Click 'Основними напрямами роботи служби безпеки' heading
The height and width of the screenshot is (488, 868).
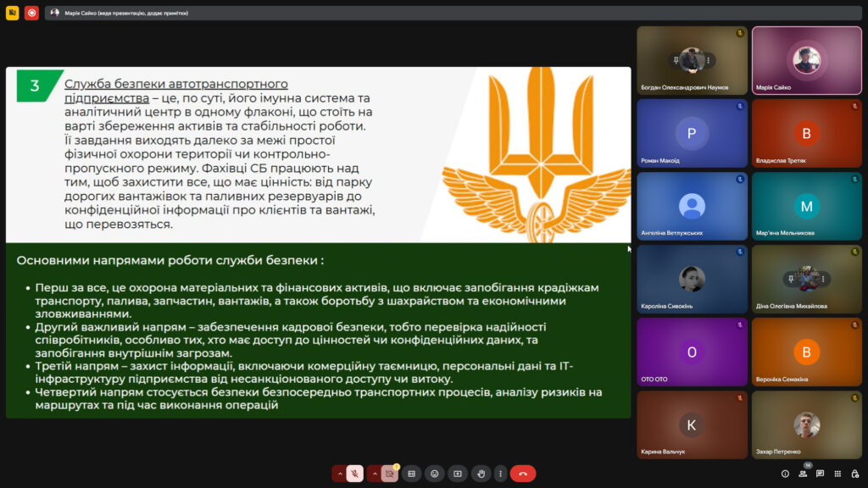click(170, 260)
